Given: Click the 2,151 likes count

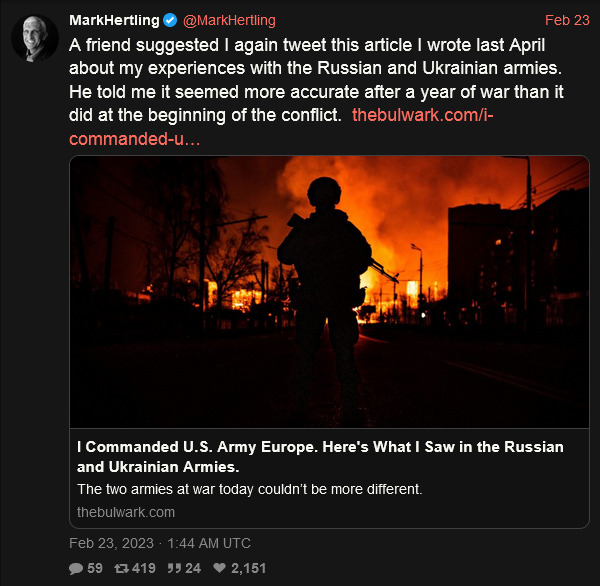Looking at the screenshot, I should (248, 568).
